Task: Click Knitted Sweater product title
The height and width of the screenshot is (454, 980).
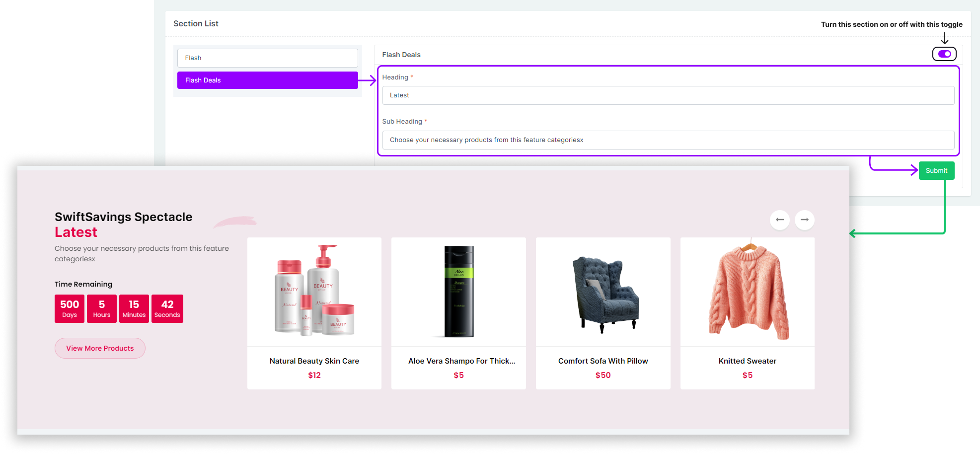Action: tap(748, 361)
